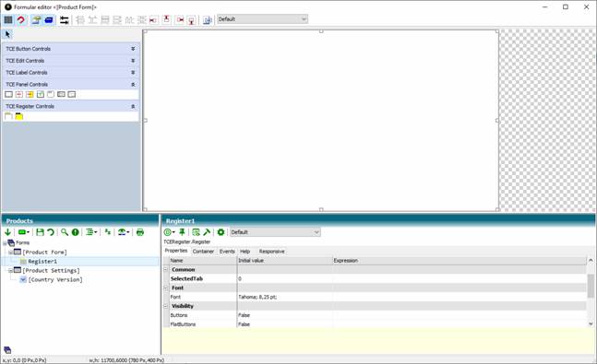This screenshot has width=597, height=364.
Task: Click the red magnet snap icon
Action: pyautogui.click(x=21, y=19)
